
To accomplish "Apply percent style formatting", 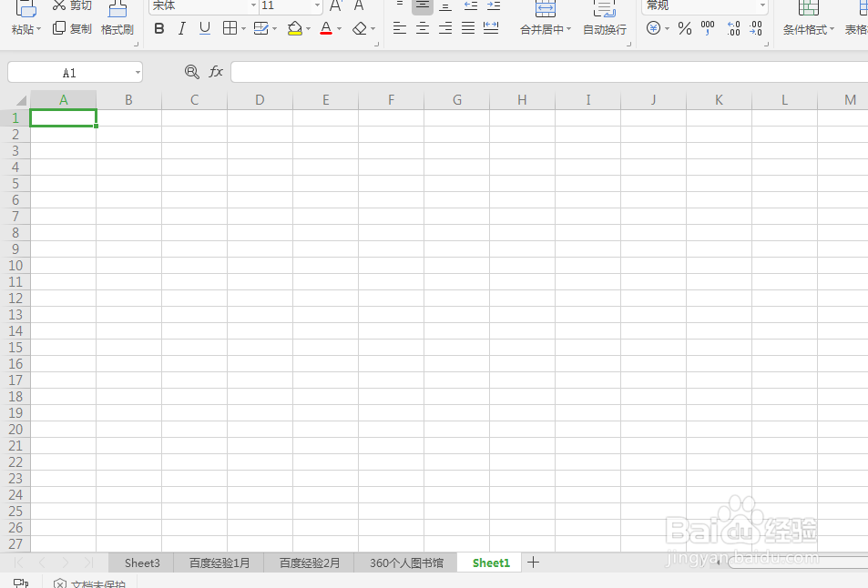I will (x=685, y=29).
